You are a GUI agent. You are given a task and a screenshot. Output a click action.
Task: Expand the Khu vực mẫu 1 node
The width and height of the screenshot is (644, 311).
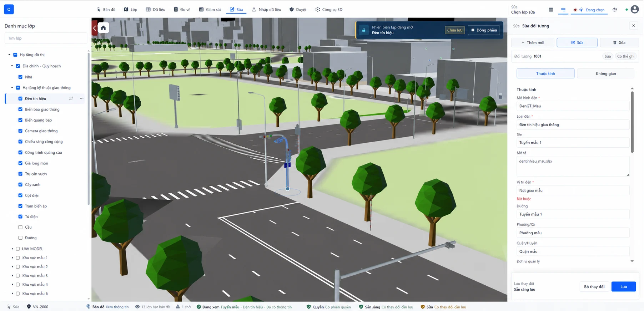click(x=12, y=258)
